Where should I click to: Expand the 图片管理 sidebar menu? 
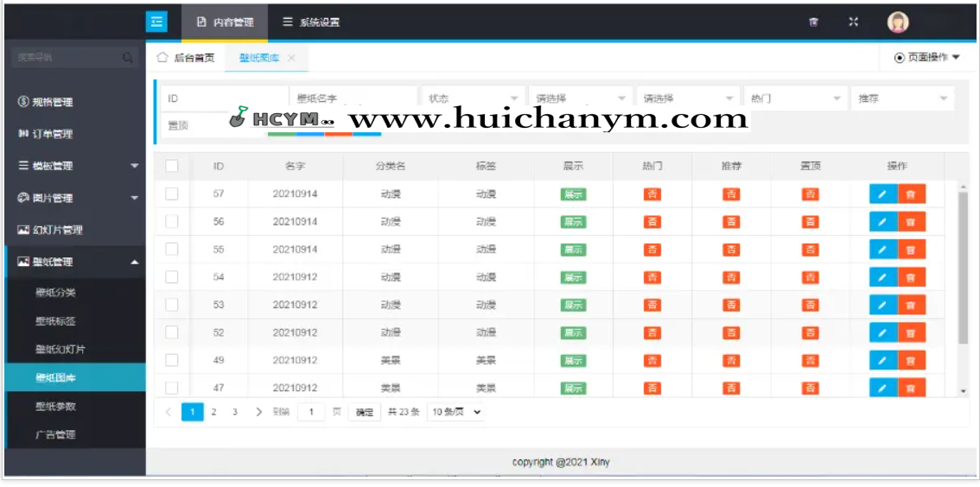pos(75,198)
